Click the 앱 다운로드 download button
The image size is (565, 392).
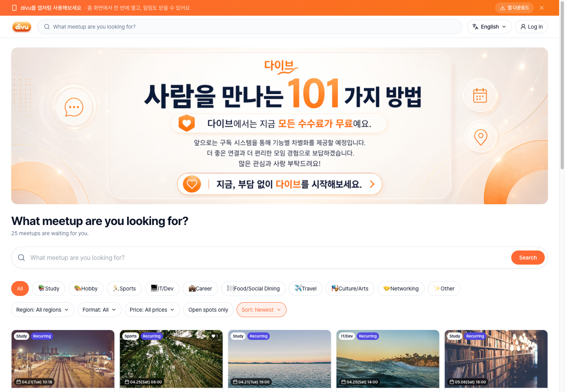[x=514, y=8]
